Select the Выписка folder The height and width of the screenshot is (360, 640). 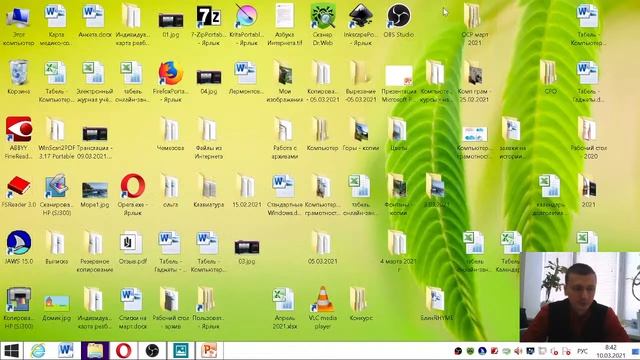click(x=56, y=243)
